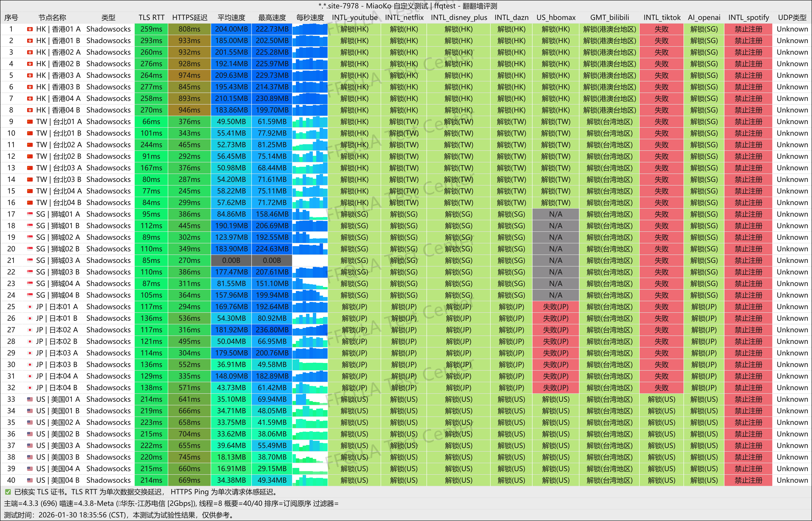Click Hong Kong flag icon in row 1
Viewport: 812px width, 521px height.
pos(30,30)
